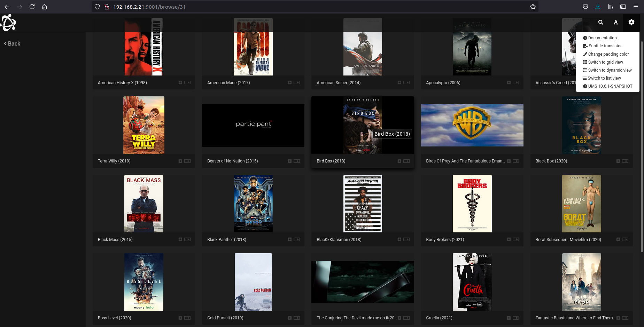Add Bird Box to playlist
Screen dimensions: 644x327
tap(399, 161)
